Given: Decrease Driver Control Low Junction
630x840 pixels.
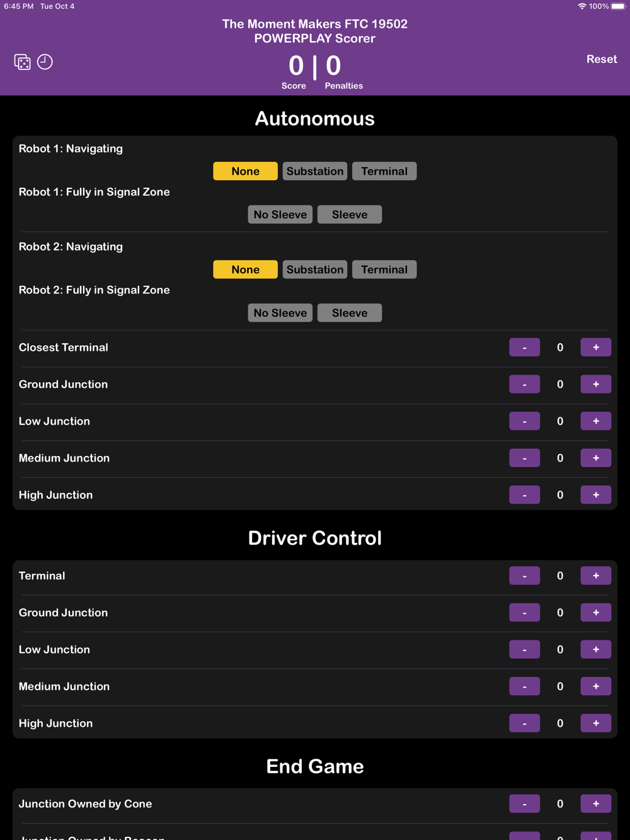Looking at the screenshot, I should click(x=525, y=649).
